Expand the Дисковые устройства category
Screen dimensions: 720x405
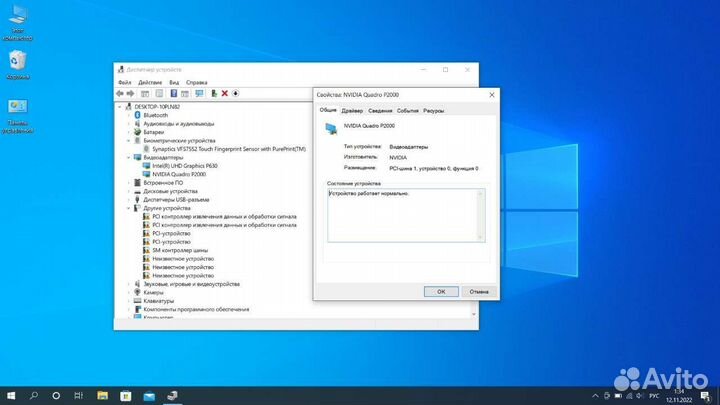[x=129, y=191]
